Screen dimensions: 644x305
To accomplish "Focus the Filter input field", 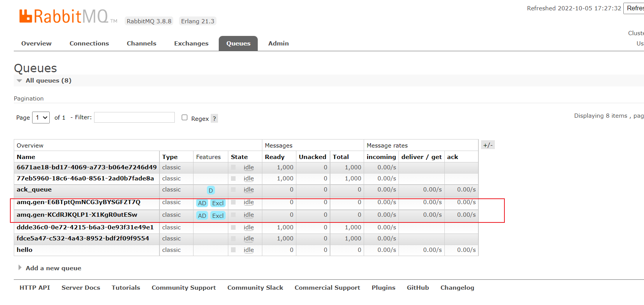I will 134,117.
